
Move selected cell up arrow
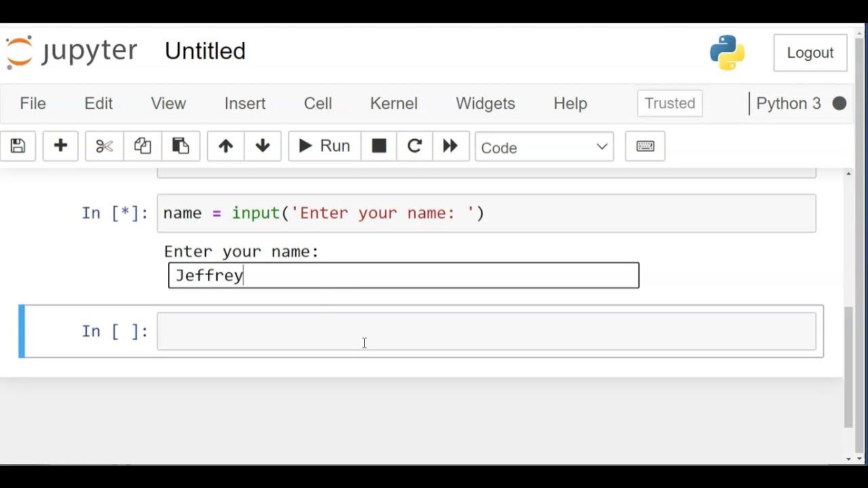pyautogui.click(x=226, y=146)
